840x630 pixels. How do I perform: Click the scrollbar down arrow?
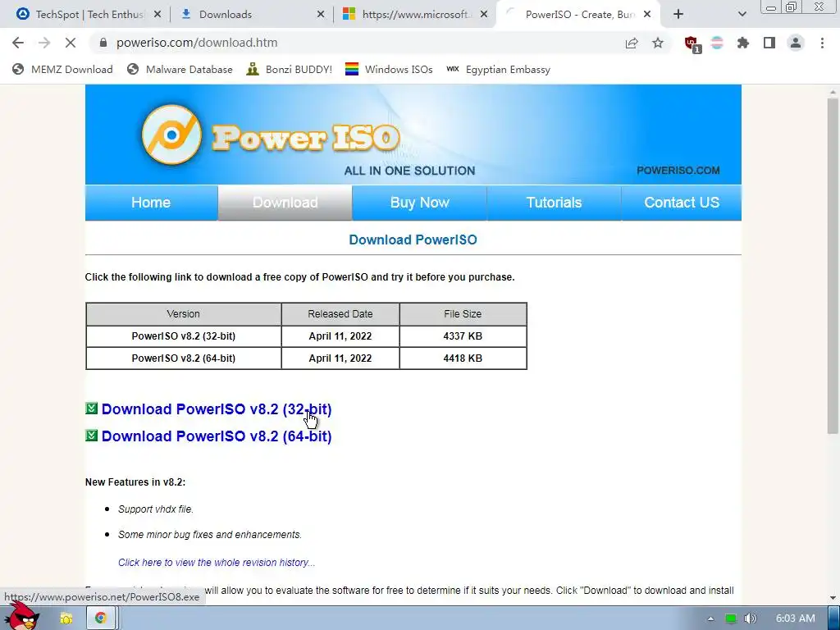pos(833,598)
